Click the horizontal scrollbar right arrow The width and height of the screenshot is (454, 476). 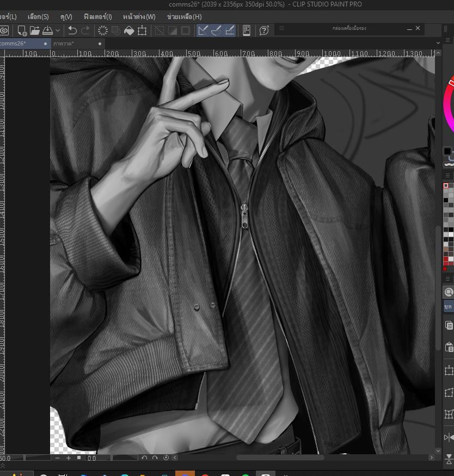432,458
